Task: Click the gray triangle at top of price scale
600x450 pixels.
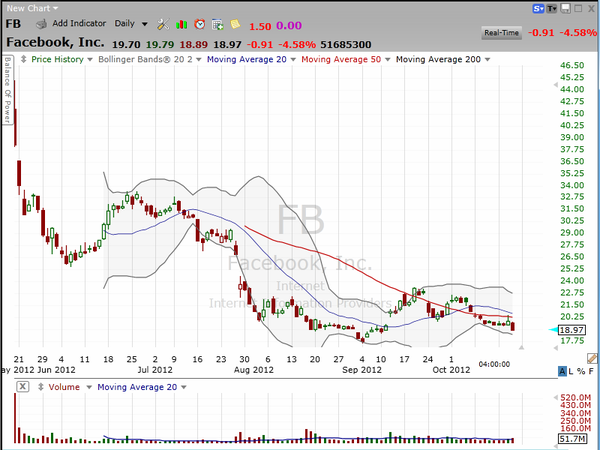Action: click(556, 85)
